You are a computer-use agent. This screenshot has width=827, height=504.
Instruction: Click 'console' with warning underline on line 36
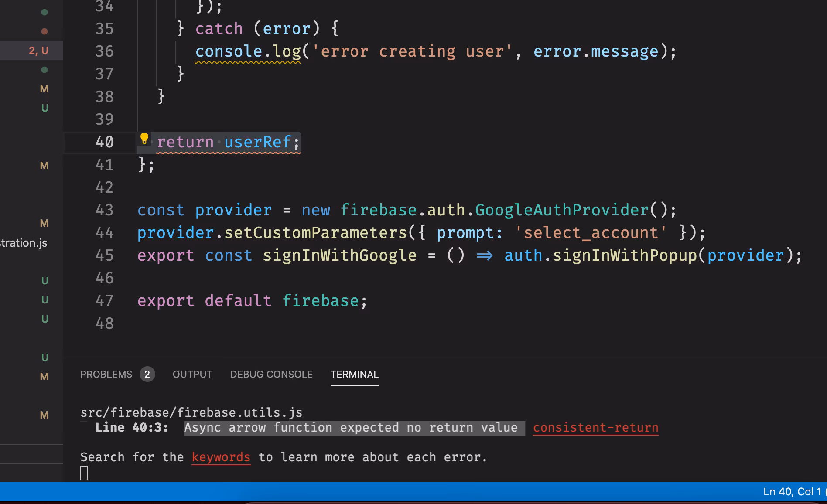[229, 51]
